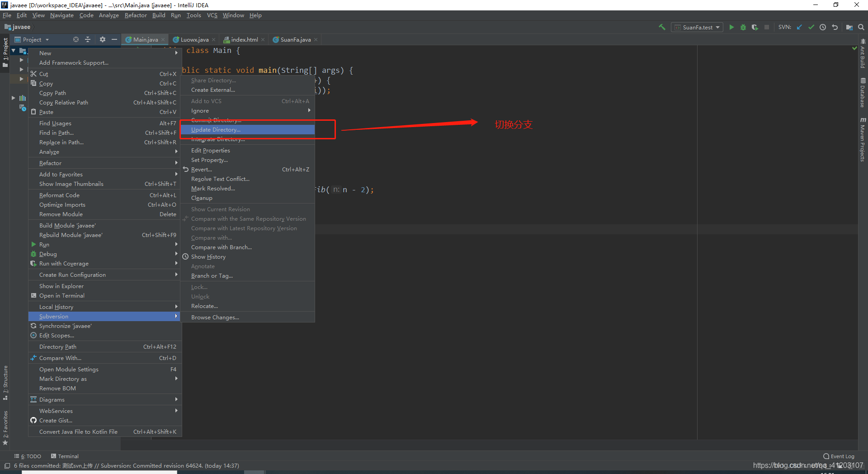The height and width of the screenshot is (474, 868).
Task: Click Edit Properties in Subversion submenu
Action: tap(247, 150)
